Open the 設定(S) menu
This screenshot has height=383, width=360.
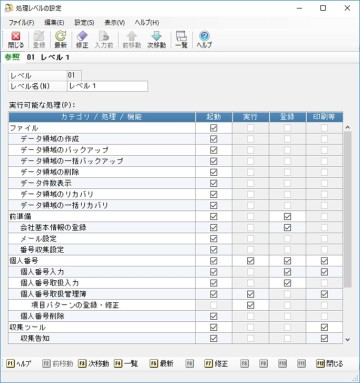[84, 23]
